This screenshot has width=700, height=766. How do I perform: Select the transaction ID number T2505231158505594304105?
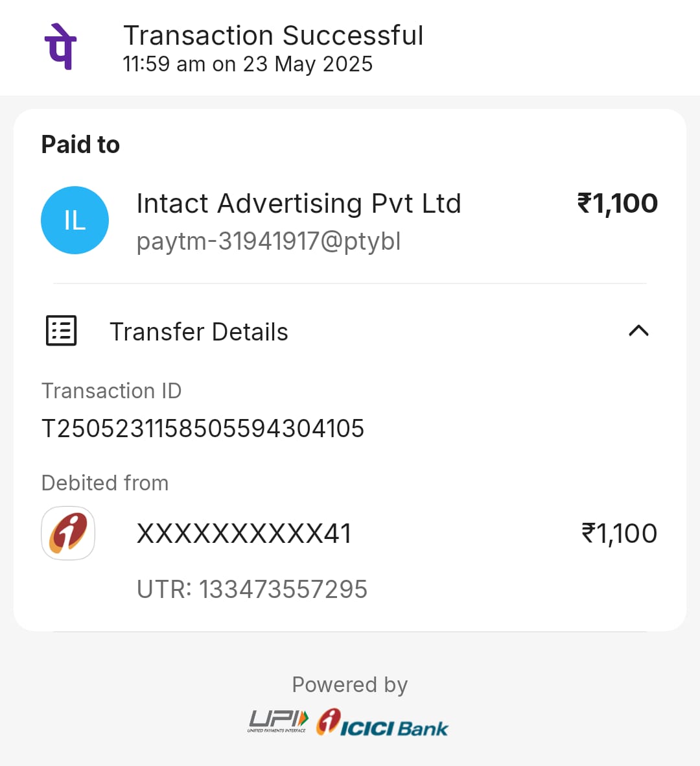tap(203, 429)
